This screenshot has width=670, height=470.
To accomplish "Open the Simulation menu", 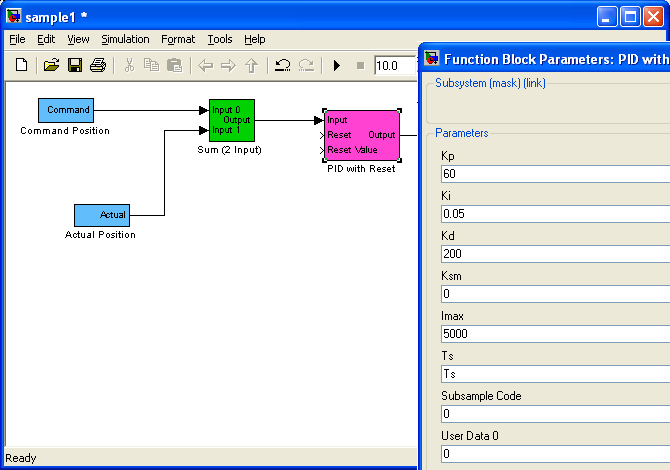I will [x=125, y=39].
